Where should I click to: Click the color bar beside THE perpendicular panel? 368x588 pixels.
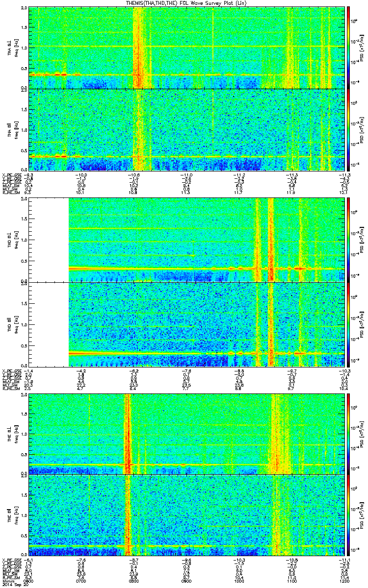pos(348,434)
